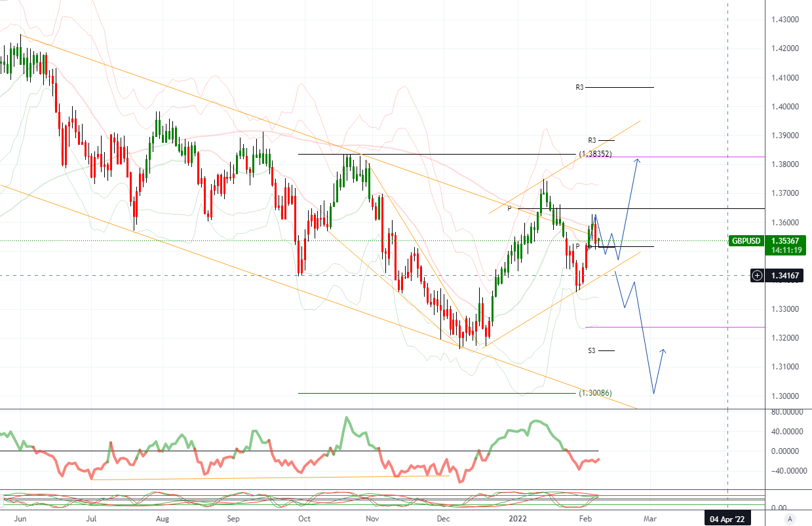Select the S3 pivot level label
Image resolution: width=812 pixels, height=526 pixels.
pyautogui.click(x=592, y=351)
